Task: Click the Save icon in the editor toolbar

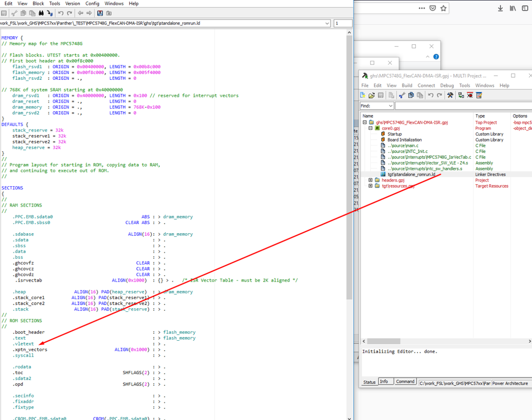Action: point(4,13)
